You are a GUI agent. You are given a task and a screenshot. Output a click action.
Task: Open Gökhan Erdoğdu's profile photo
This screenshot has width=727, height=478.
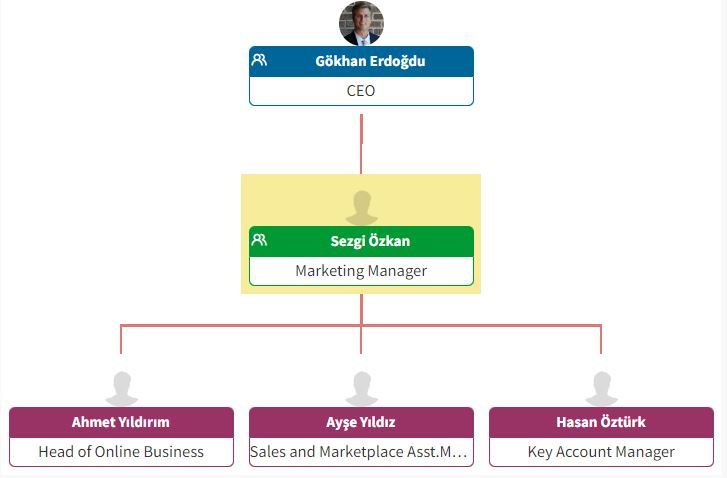(361, 23)
